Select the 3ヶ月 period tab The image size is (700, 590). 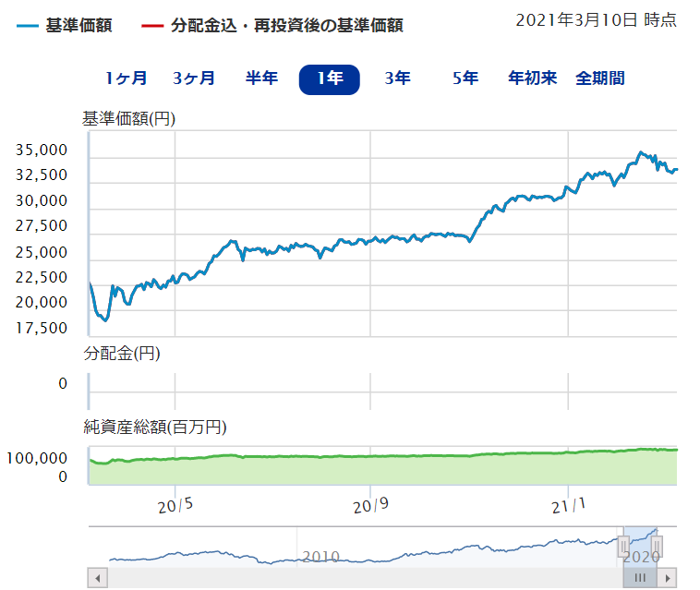[194, 78]
